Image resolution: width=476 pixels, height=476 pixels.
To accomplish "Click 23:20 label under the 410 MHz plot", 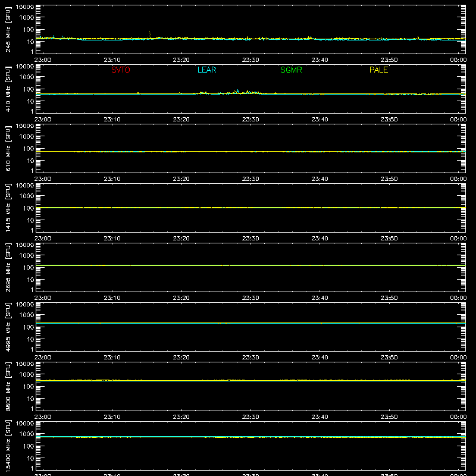I will [181, 120].
